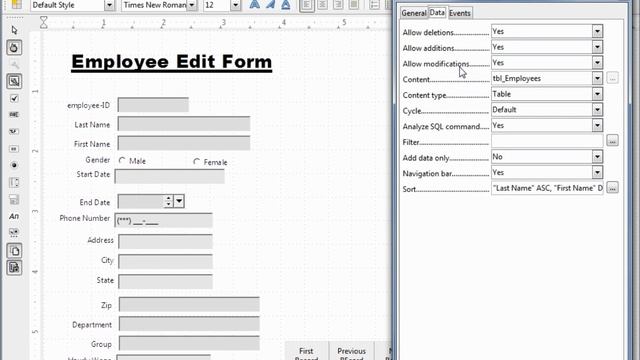Pick the List Box control tool
This screenshot has width=640, height=360.
coord(14,182)
